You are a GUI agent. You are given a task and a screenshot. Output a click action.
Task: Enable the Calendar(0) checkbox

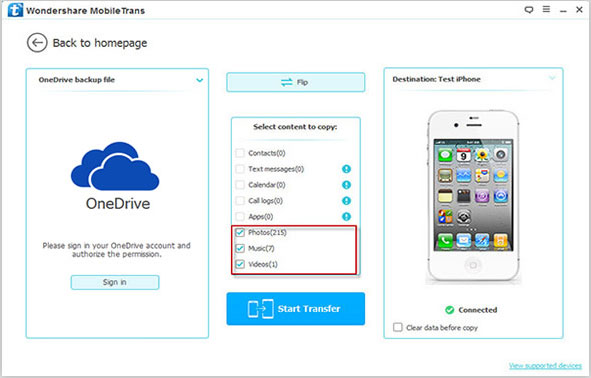[x=240, y=185]
